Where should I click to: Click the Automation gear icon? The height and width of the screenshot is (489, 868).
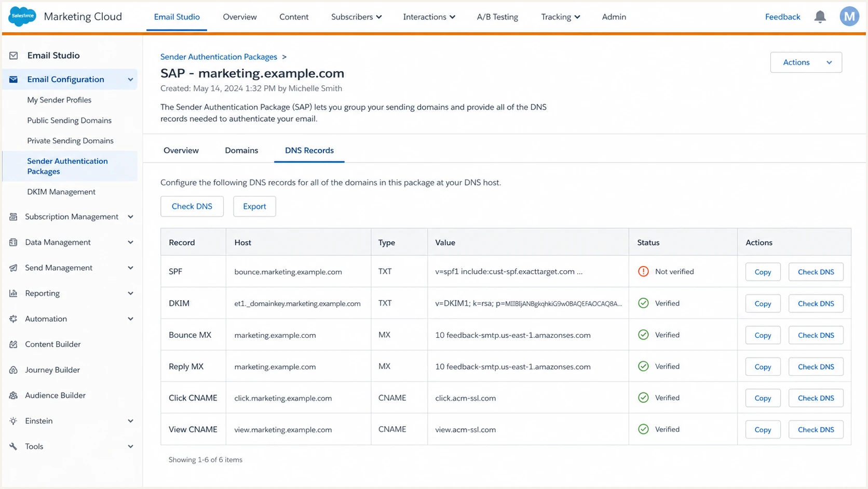tap(13, 319)
